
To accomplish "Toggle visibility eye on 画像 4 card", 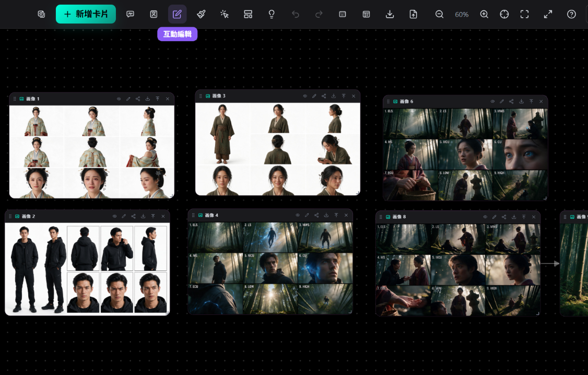I will pos(297,215).
